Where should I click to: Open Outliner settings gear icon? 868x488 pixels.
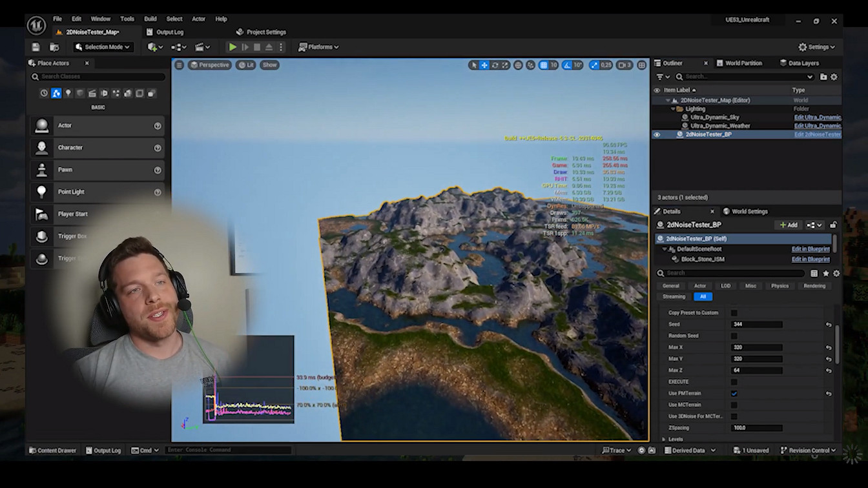point(834,77)
